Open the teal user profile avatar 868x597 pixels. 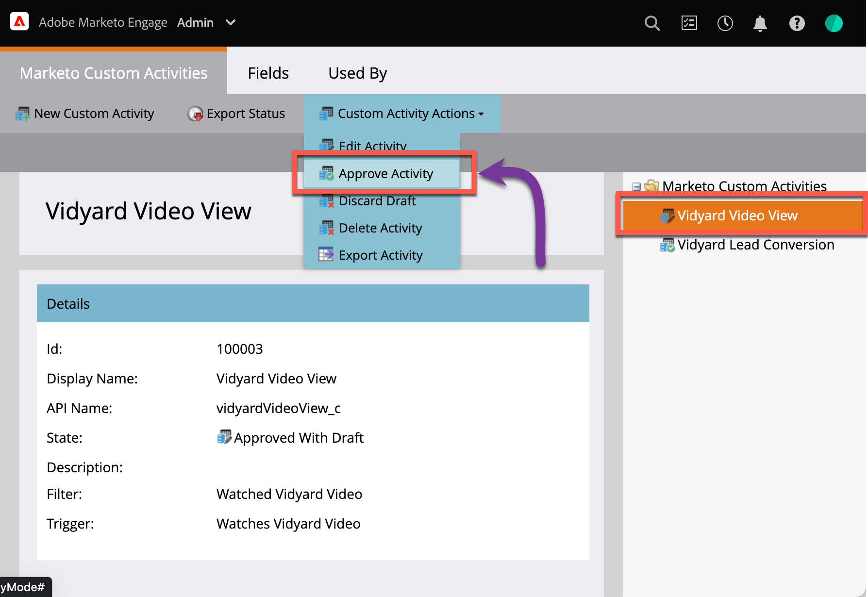[834, 23]
